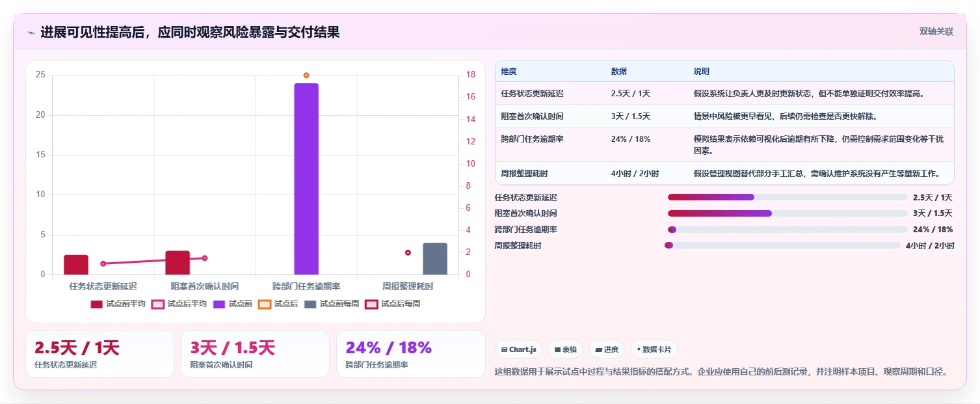Click the gray bar above 周报整理耗时

pyautogui.click(x=435, y=259)
